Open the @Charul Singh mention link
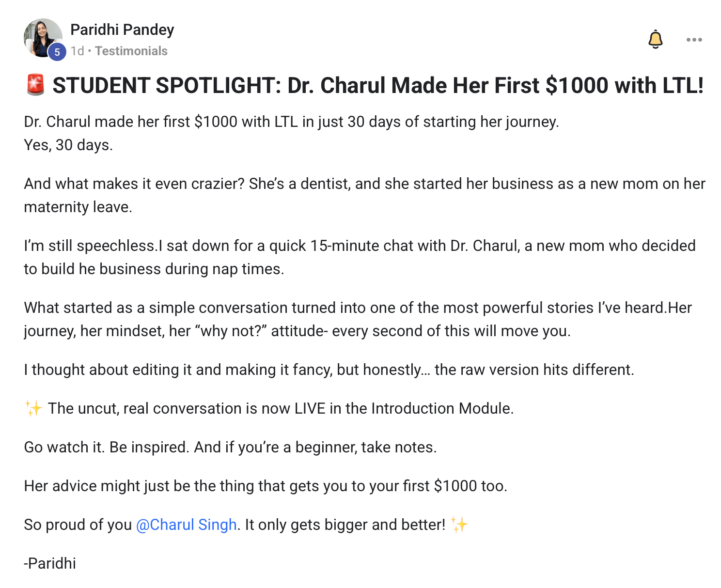Image resolution: width=721 pixels, height=588 pixels. [187, 525]
